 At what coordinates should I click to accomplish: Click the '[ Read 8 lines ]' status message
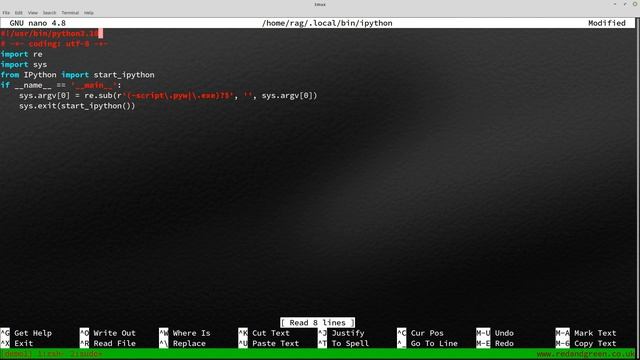[318, 323]
